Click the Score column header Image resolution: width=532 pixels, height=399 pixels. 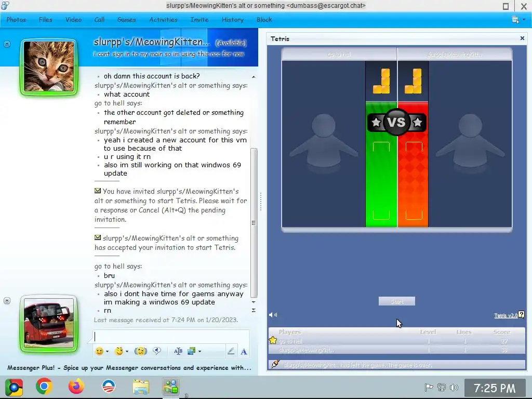pos(502,332)
